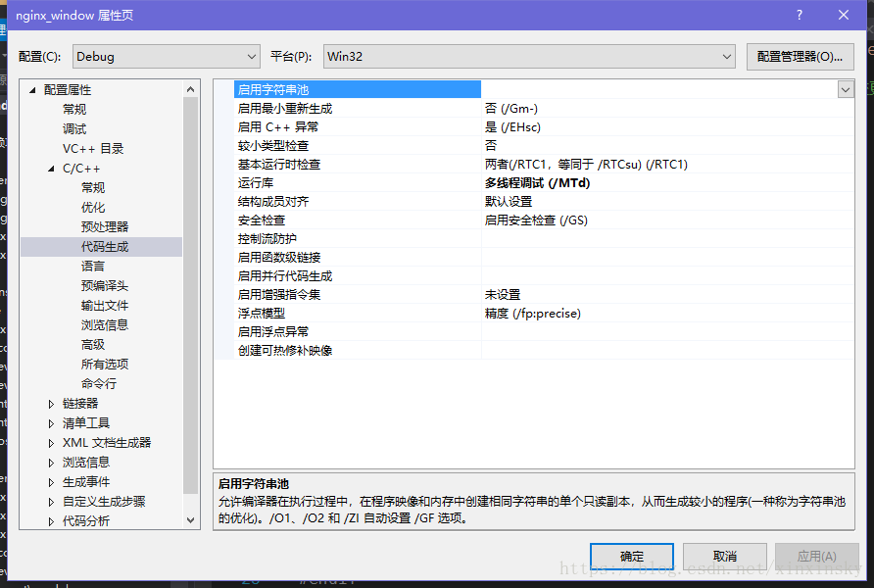Select the 语言 tree item
Screen dimensions: 874x588
coord(93,267)
